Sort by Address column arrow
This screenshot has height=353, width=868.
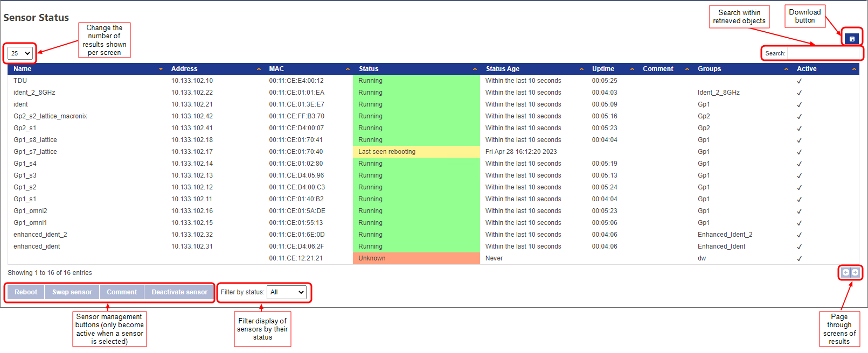coord(259,69)
